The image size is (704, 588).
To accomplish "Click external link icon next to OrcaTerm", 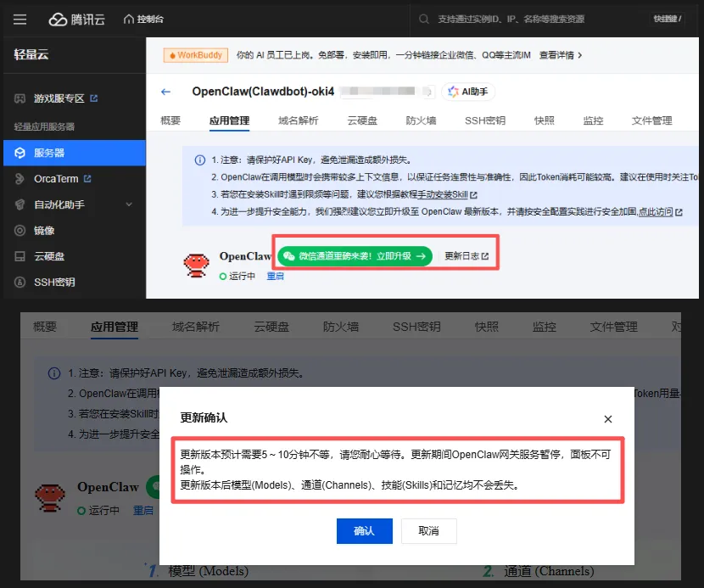I will pos(87,179).
